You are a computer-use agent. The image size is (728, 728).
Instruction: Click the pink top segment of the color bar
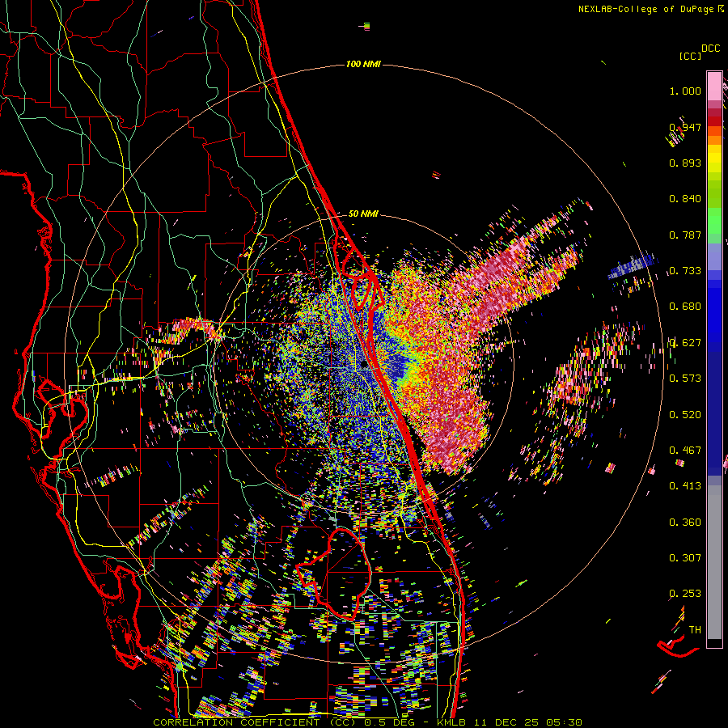pyautogui.click(x=714, y=87)
